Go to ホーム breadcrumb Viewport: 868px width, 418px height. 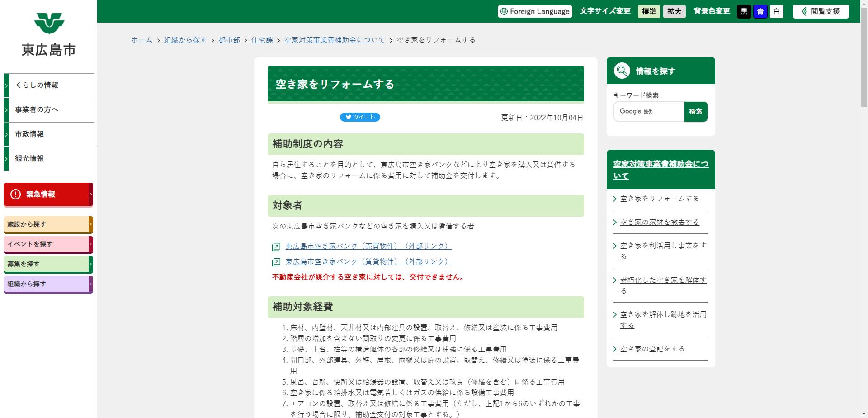coord(142,40)
